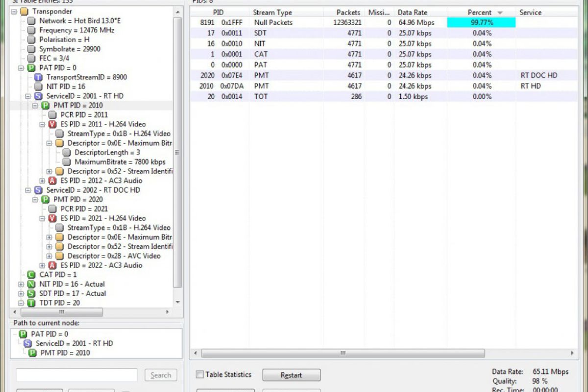Screen dimensions: 588x392
Task: Click the red A icon for ES PID 2012
Action: click(x=52, y=181)
